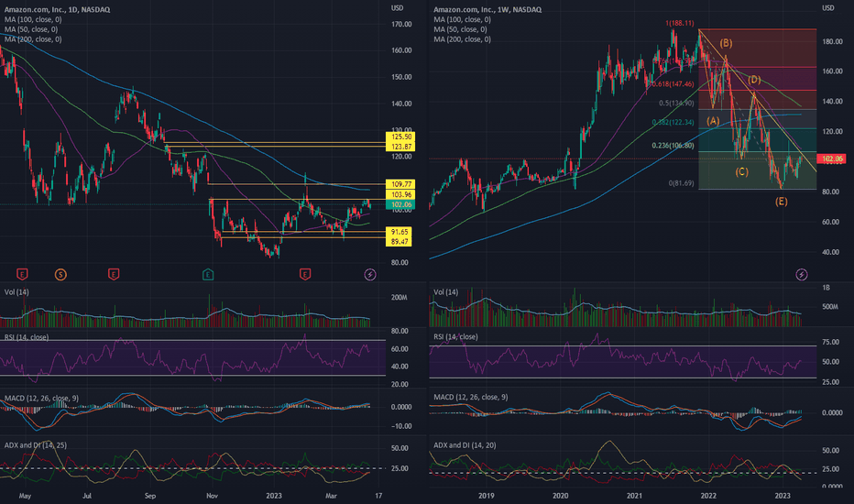Click the 125.50 yellow price label
854x504 pixels.
400,137
